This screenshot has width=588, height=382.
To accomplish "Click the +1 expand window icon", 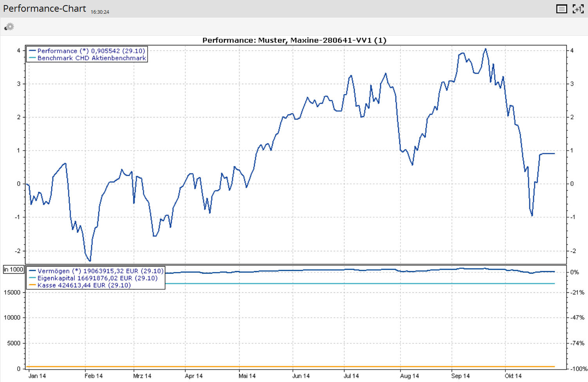I will click(578, 9).
